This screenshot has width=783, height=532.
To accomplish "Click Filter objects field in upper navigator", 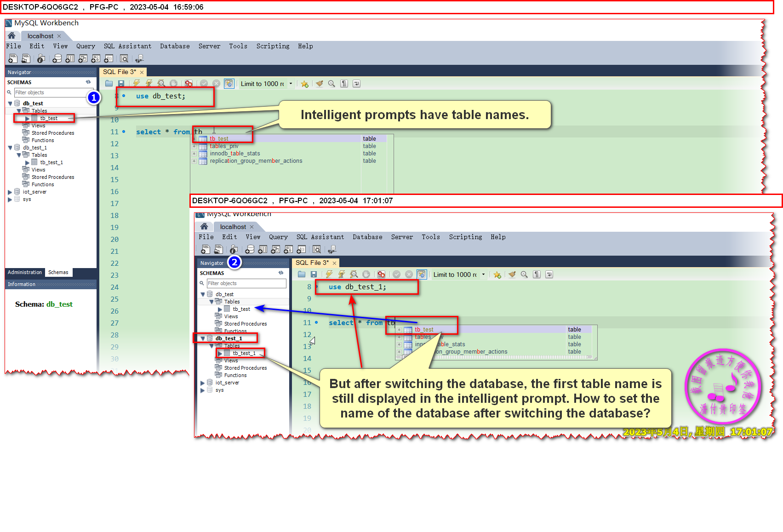I will pyautogui.click(x=54, y=92).
